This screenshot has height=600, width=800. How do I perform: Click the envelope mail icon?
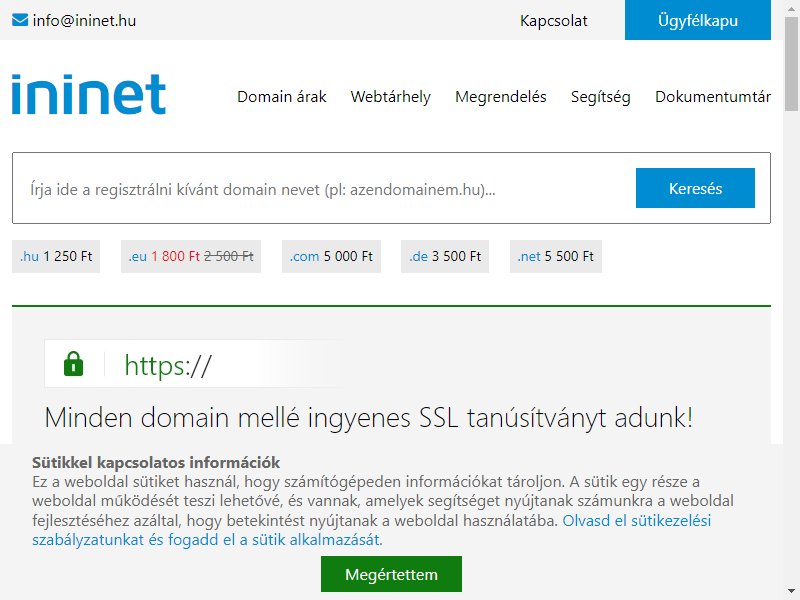(x=20, y=20)
